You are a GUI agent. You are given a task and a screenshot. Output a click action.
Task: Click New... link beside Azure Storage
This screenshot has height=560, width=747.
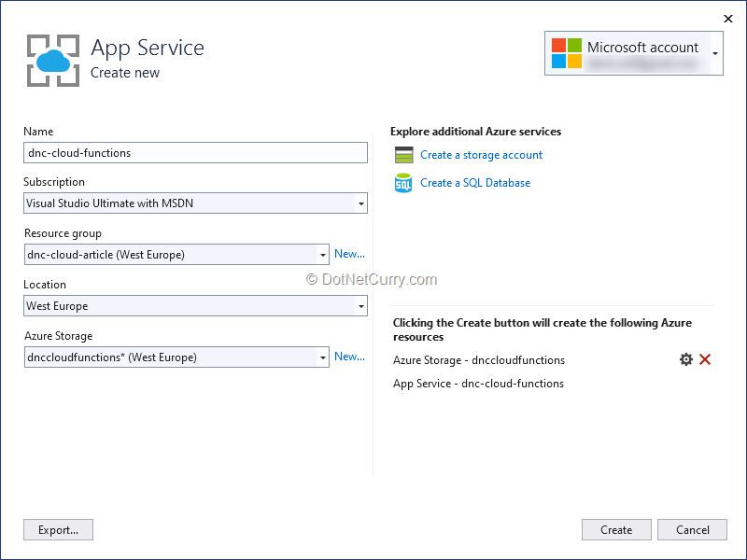(349, 357)
